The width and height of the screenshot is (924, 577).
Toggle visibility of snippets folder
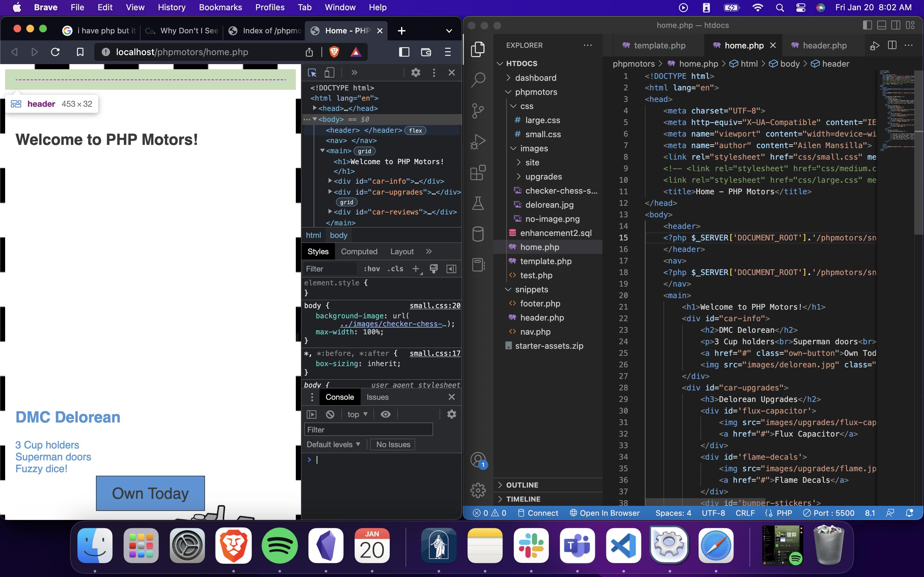pos(508,289)
